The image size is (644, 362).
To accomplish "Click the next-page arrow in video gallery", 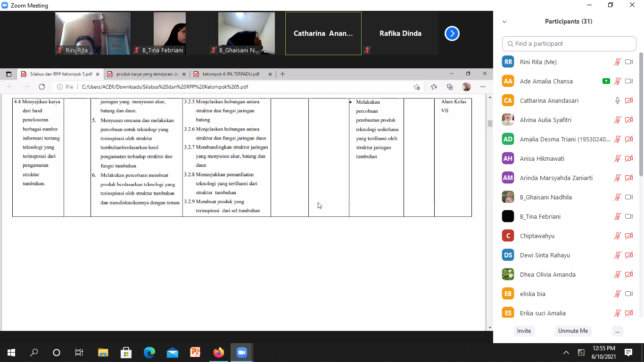I will click(x=452, y=33).
